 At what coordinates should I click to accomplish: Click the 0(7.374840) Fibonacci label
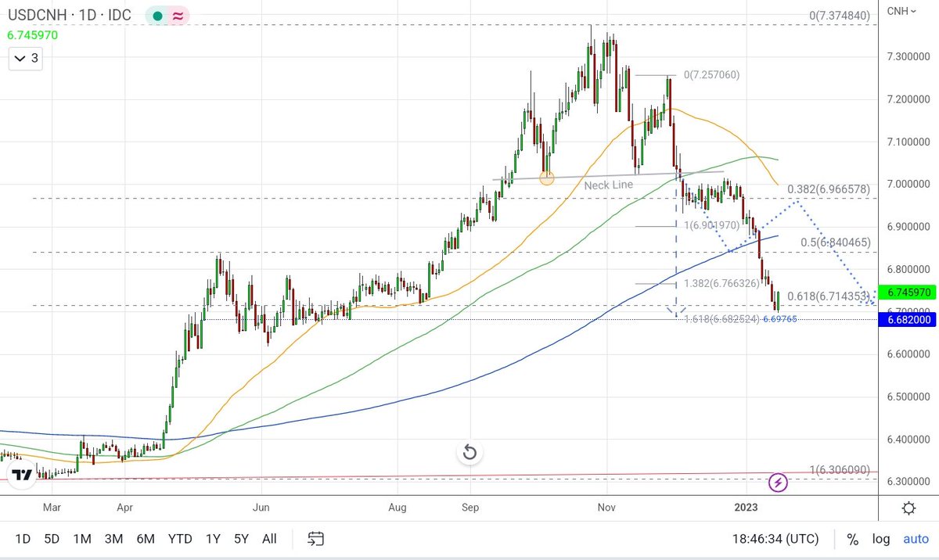click(x=840, y=15)
